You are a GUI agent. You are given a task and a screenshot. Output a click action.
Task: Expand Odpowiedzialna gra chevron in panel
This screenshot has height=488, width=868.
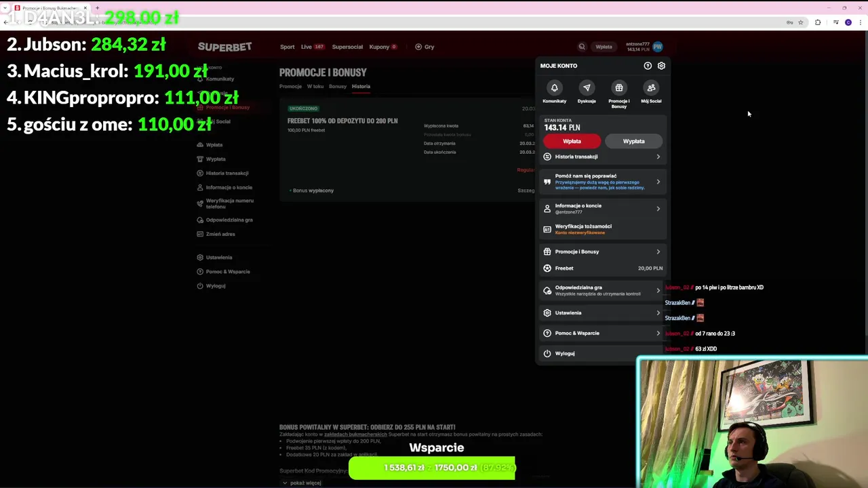tap(658, 290)
